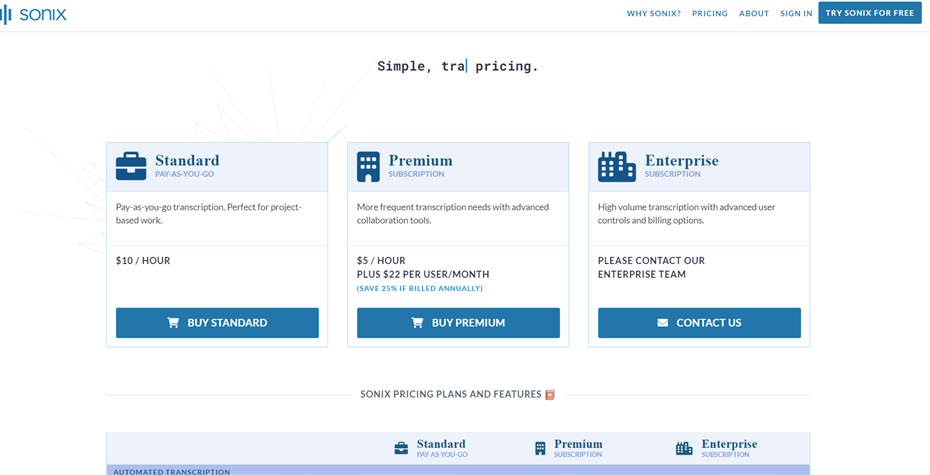Click the Contact Us button
930x475 pixels.
pyautogui.click(x=699, y=323)
